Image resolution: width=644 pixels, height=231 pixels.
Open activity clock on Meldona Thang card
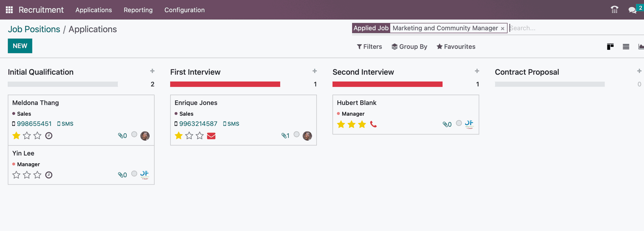[x=49, y=136]
